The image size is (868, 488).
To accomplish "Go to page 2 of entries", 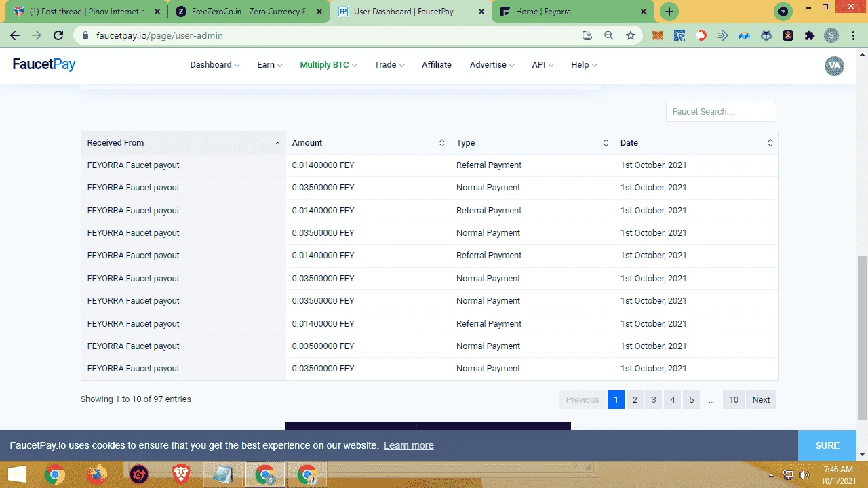I will pyautogui.click(x=635, y=400).
